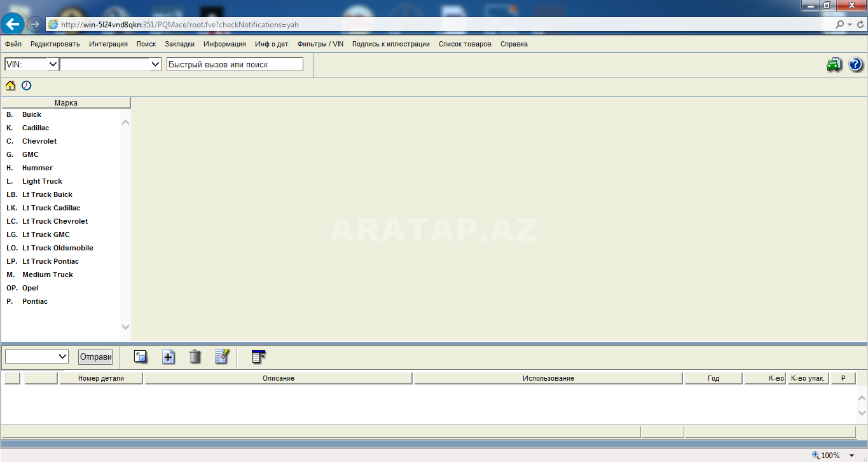Viewport: 868px width, 462px height.
Task: Open the Фильтры / VIN menu
Action: 320,44
